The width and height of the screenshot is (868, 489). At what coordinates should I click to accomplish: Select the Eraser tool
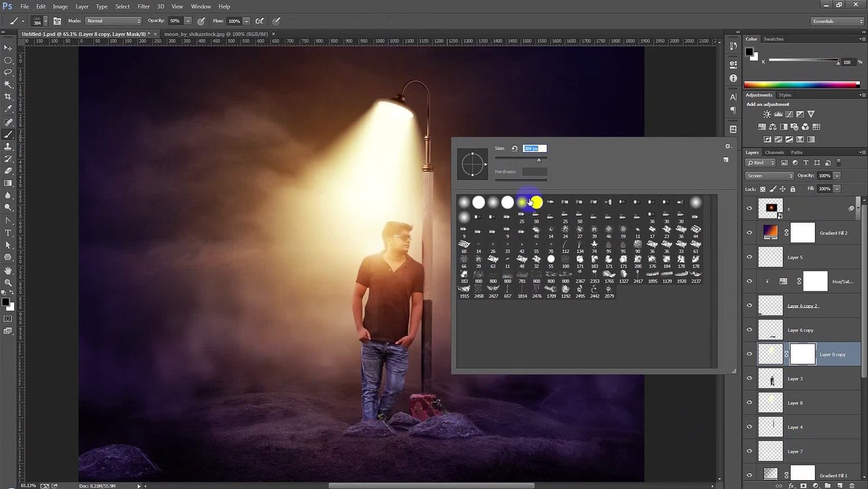click(x=8, y=170)
